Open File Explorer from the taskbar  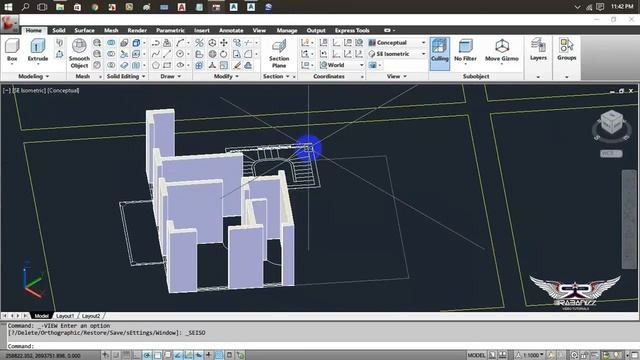point(60,7)
